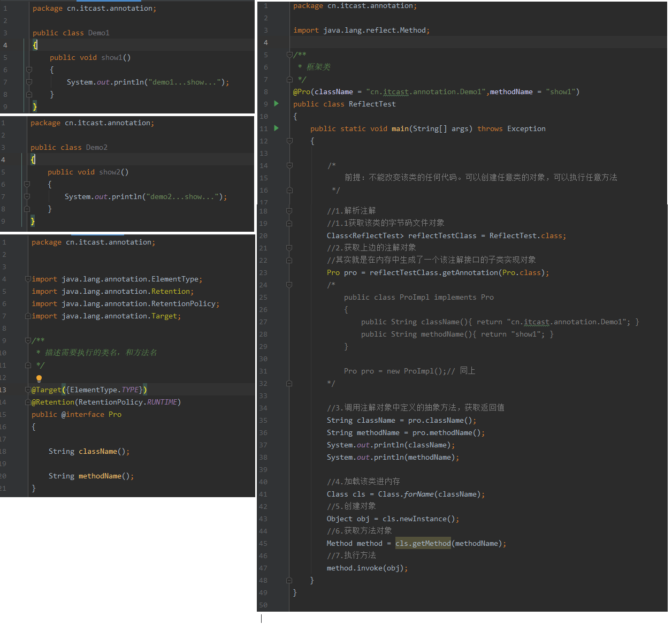Screen dimensions: 672x632
Task: Collapse show2 method body in Demo2
Action: coord(27,184)
